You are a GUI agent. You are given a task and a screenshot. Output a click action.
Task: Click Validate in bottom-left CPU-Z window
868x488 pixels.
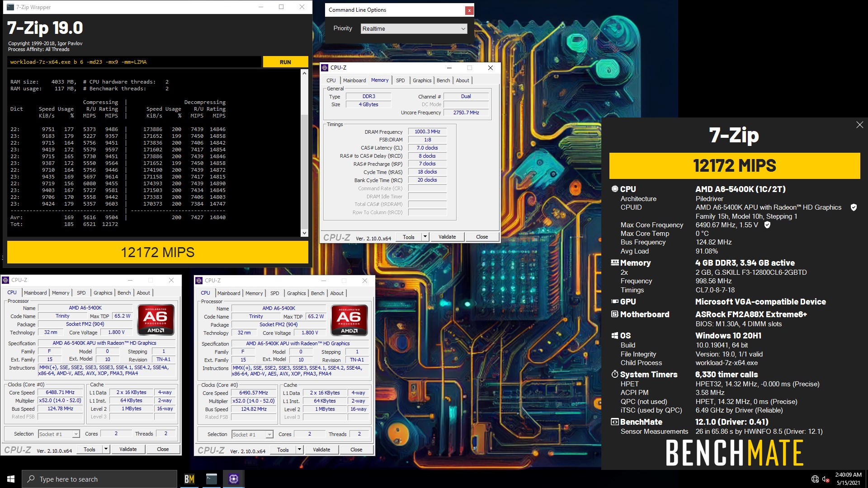pyautogui.click(x=128, y=449)
